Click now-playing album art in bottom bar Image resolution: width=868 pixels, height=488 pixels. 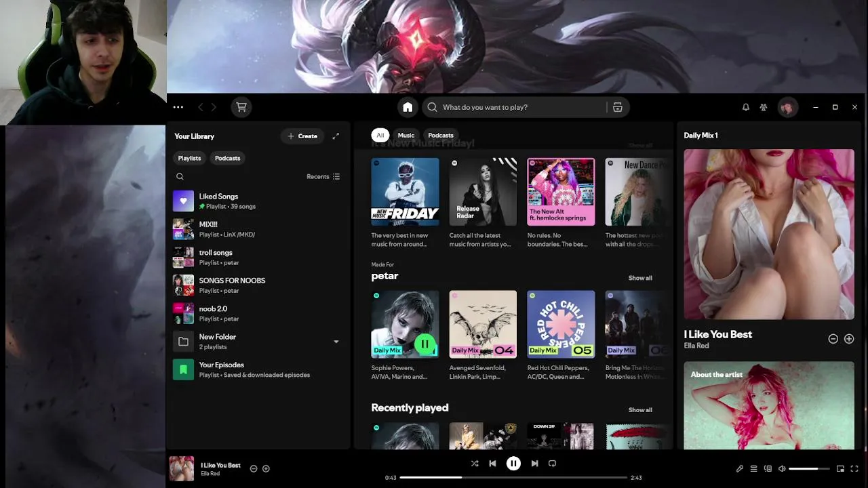coord(182,468)
